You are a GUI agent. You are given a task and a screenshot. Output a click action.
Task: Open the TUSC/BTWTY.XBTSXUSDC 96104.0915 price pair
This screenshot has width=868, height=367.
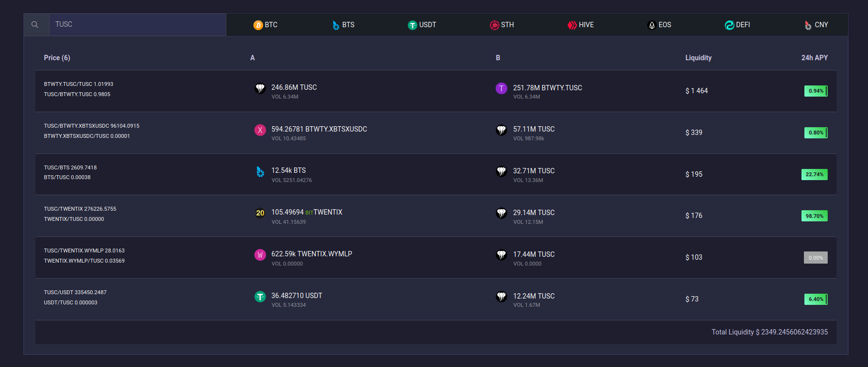pos(92,126)
